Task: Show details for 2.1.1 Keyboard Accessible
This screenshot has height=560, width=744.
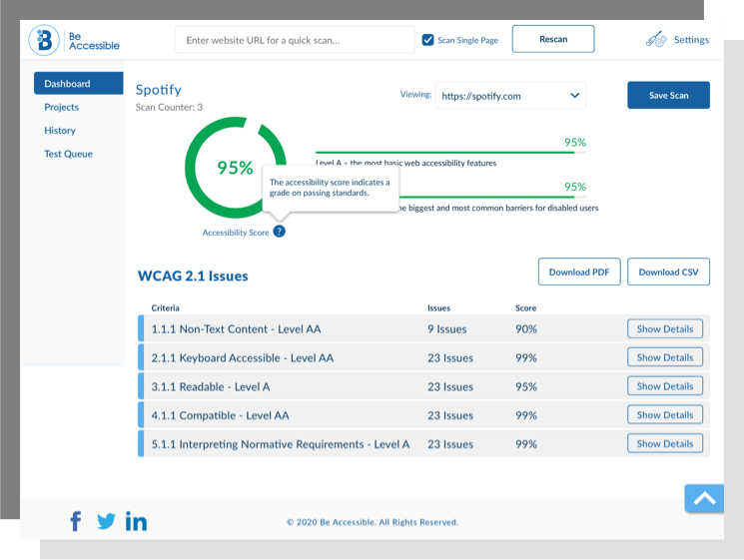Action: click(x=665, y=357)
